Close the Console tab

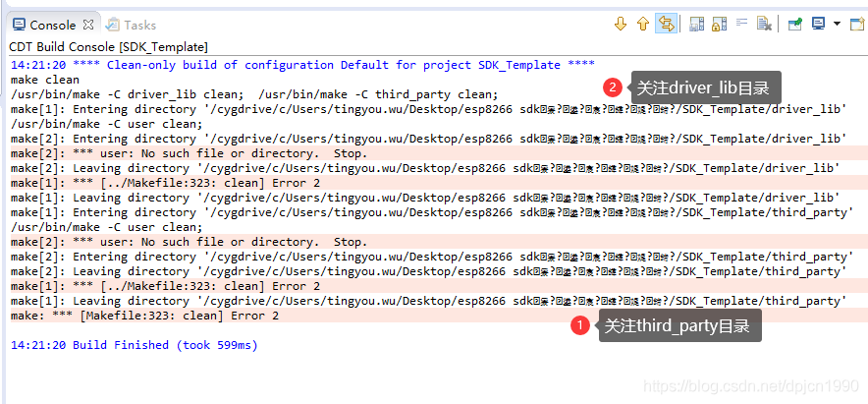pos(88,25)
